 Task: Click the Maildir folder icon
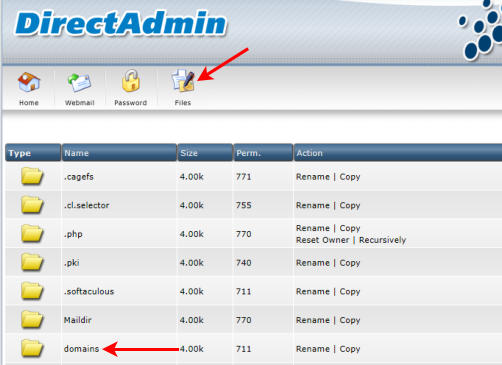click(x=32, y=319)
